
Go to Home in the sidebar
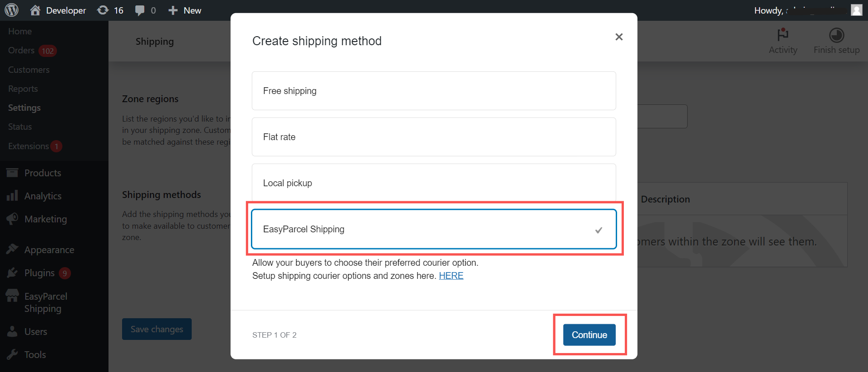pos(20,31)
